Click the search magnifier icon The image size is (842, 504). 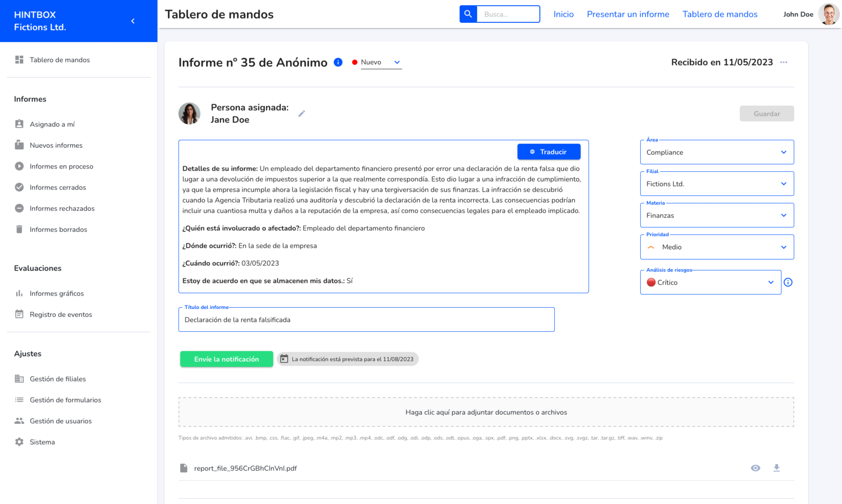468,14
